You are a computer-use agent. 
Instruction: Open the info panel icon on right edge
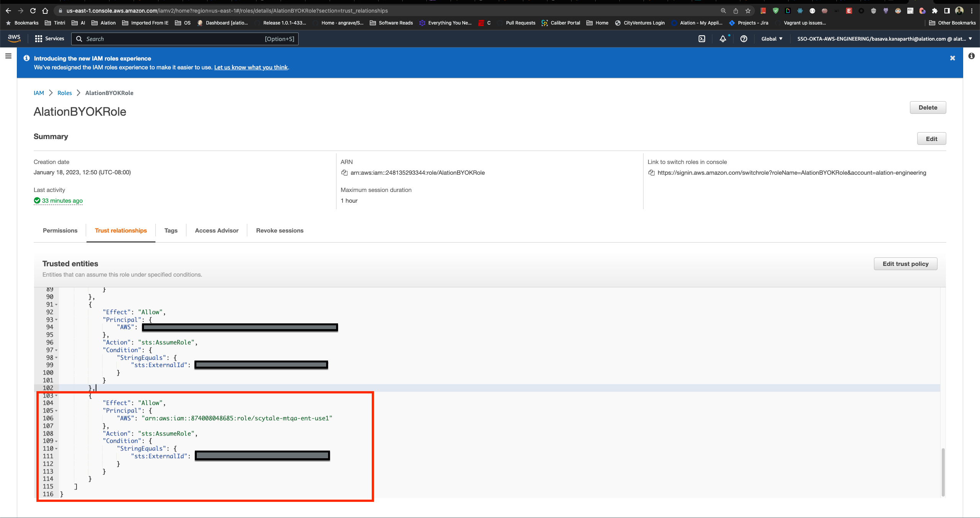click(x=972, y=56)
